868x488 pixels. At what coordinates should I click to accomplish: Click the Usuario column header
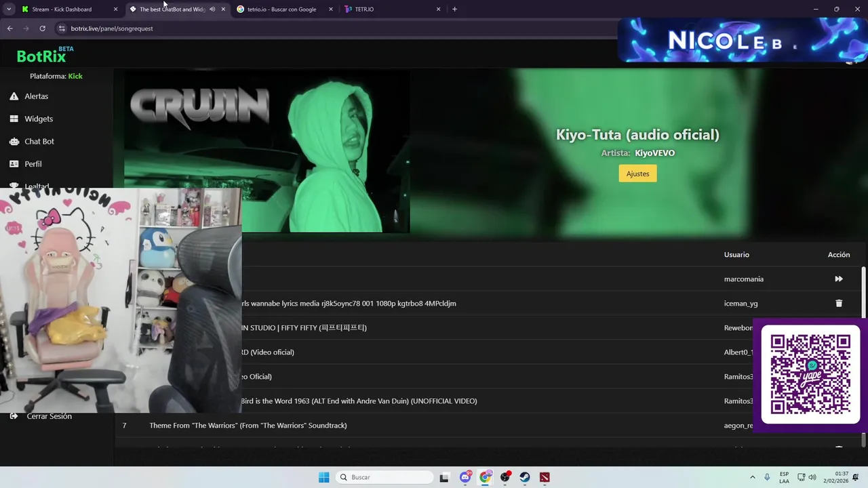click(x=736, y=254)
